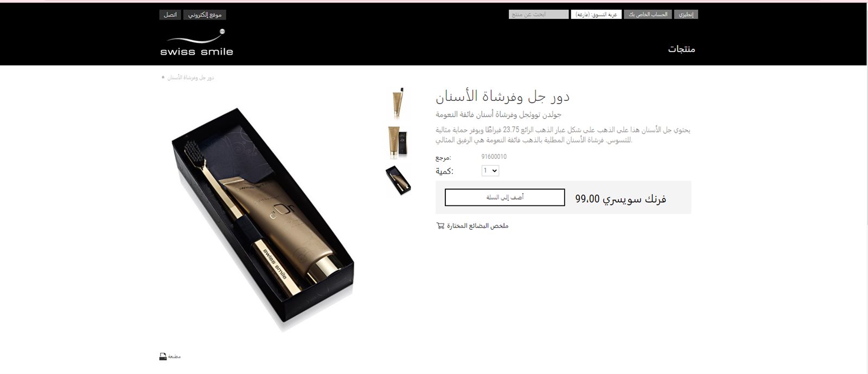Switch language with the إنجليزي button

(686, 15)
